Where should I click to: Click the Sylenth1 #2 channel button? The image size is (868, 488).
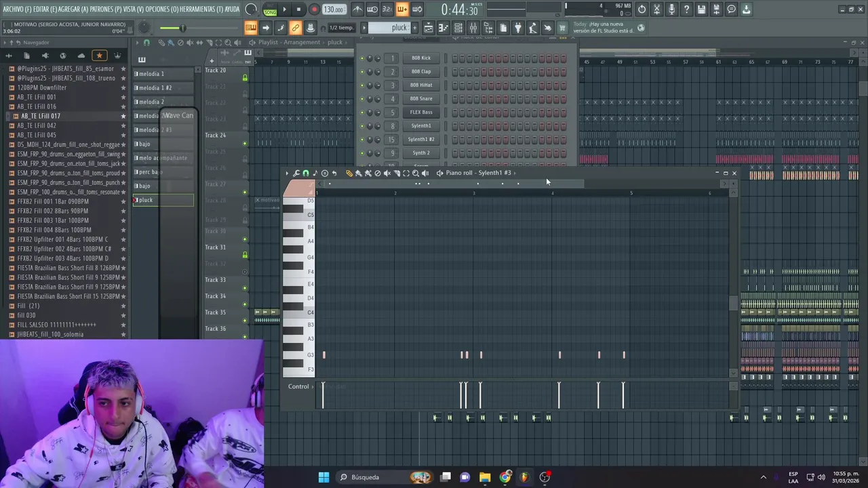(x=421, y=140)
